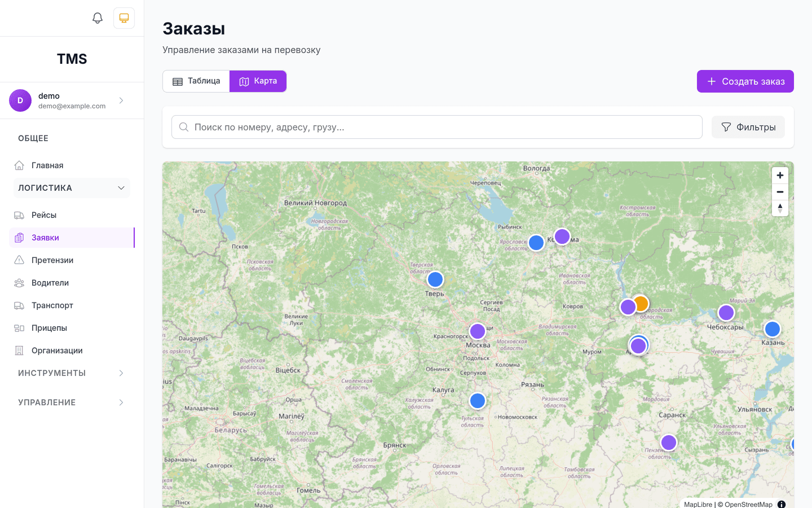Expand the ИНСТРУМЕНТЫ section
Screen dimensions: 812x508
72,373
